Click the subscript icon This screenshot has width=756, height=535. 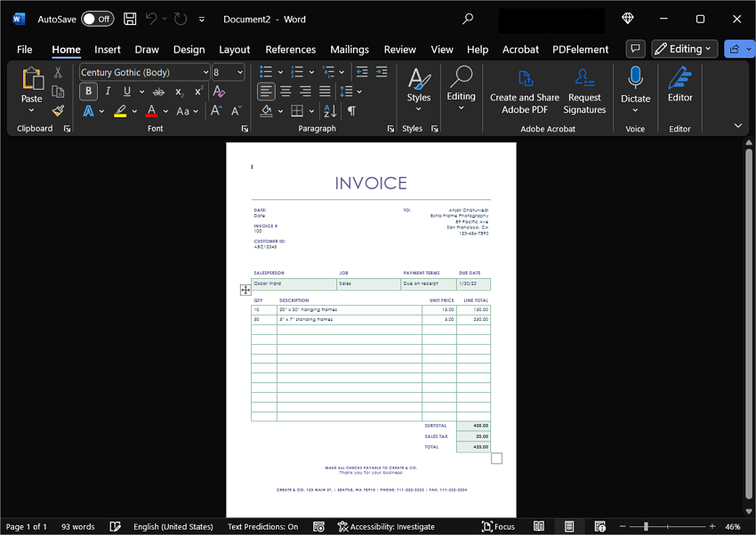pyautogui.click(x=178, y=91)
